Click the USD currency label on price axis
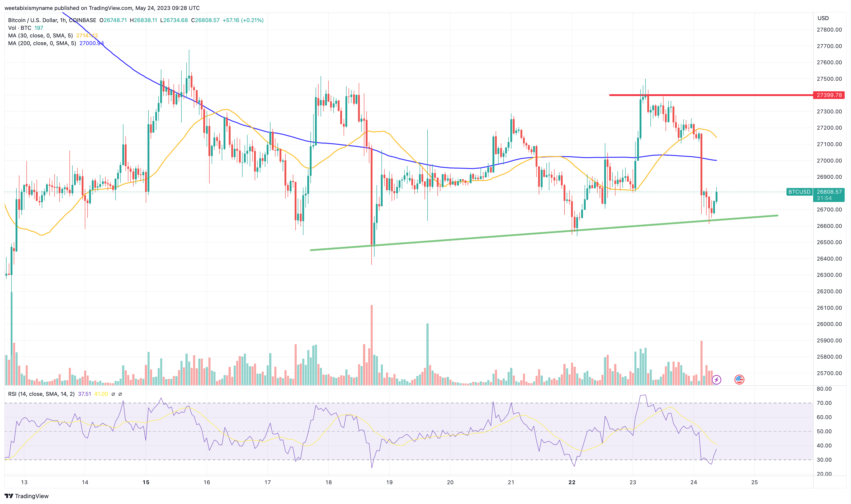Screen dimensions: 851x504 tap(823, 18)
